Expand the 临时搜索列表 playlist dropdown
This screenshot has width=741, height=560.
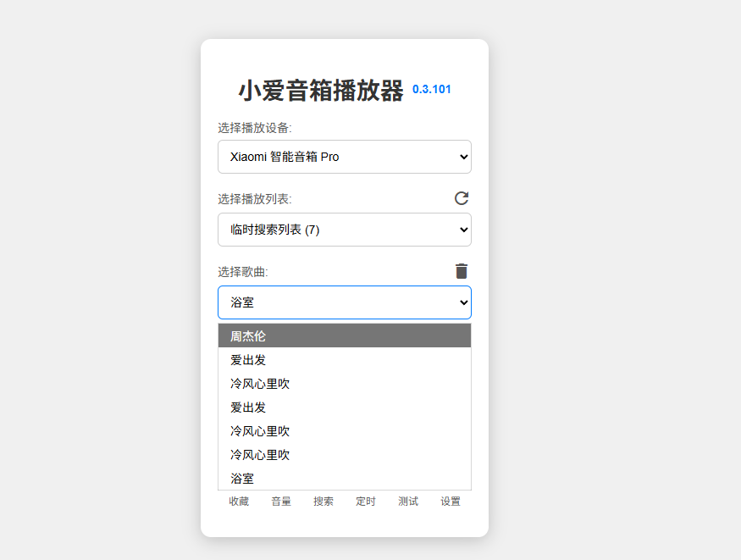[344, 230]
